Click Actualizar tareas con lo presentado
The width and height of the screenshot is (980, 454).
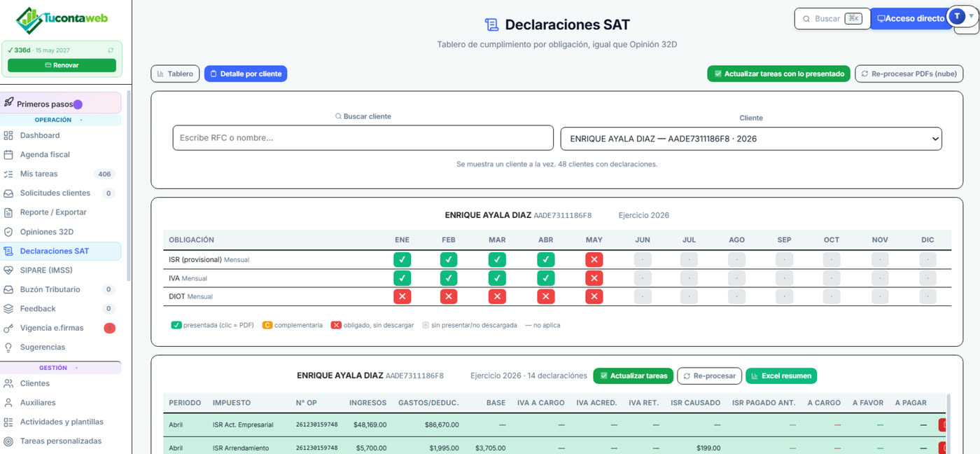click(x=779, y=74)
